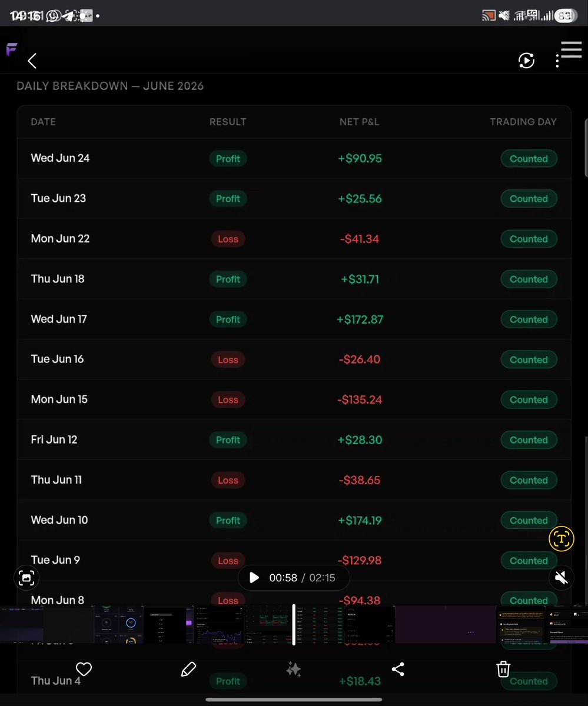The width and height of the screenshot is (588, 706).
Task: Tap the cast icon in status bar
Action: click(489, 16)
